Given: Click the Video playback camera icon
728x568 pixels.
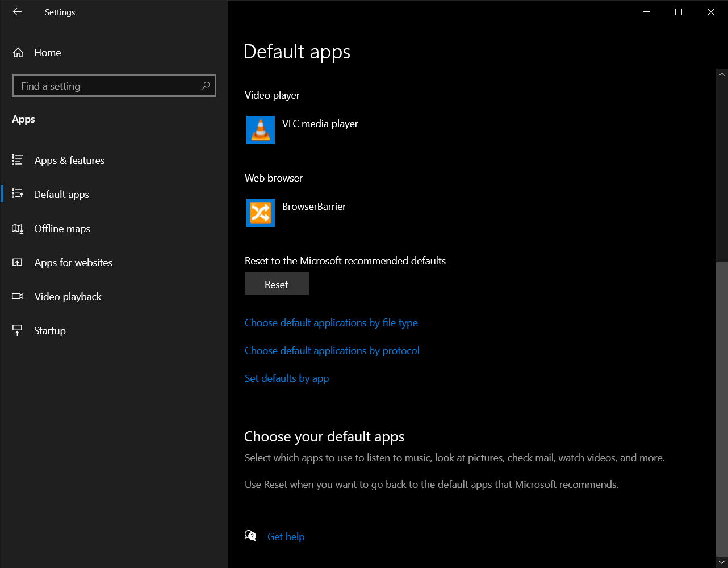Looking at the screenshot, I should (x=18, y=296).
